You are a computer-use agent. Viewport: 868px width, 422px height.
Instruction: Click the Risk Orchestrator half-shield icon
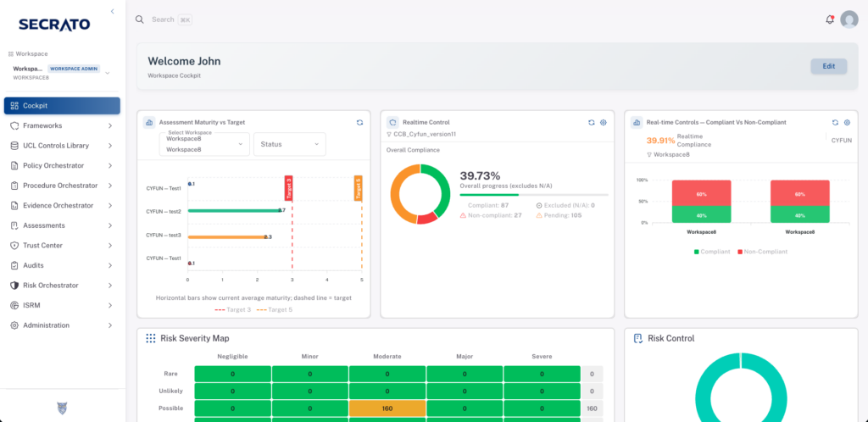pyautogui.click(x=14, y=286)
